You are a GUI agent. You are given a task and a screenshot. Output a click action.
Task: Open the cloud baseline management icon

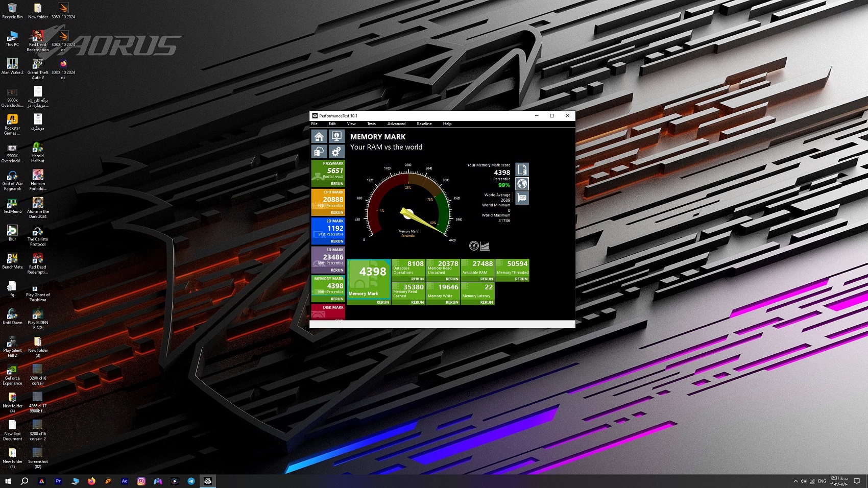click(319, 152)
